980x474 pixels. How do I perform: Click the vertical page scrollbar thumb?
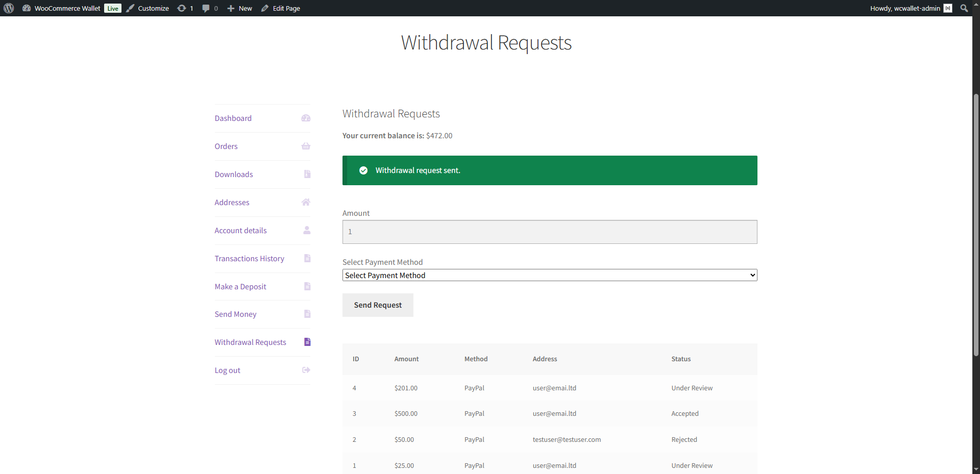[976, 224]
